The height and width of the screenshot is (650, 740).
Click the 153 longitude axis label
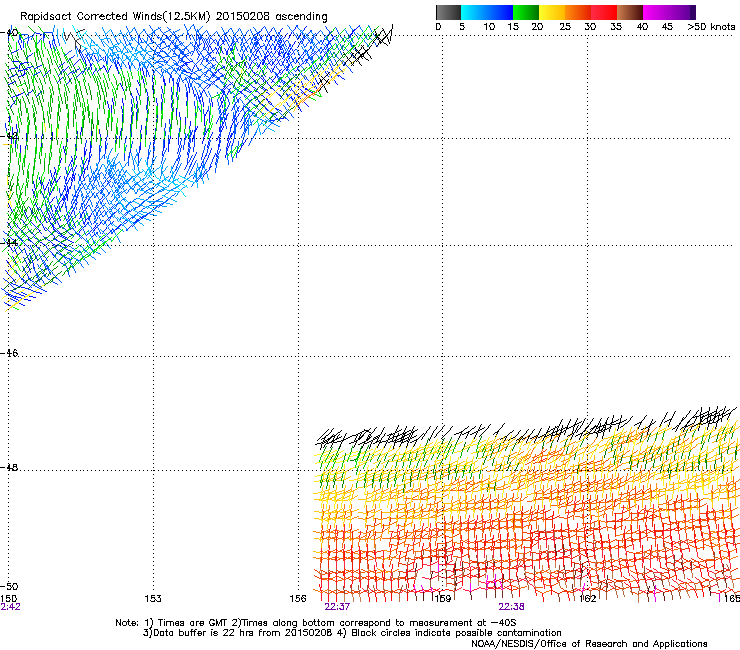tap(153, 599)
